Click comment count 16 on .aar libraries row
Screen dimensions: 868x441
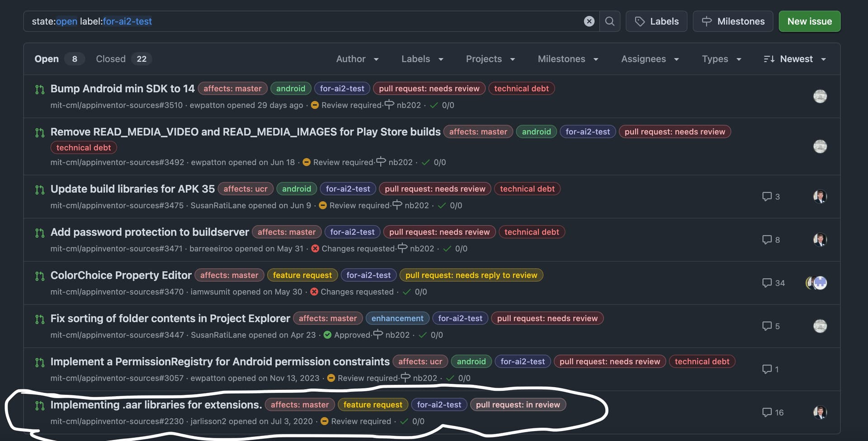click(x=773, y=413)
